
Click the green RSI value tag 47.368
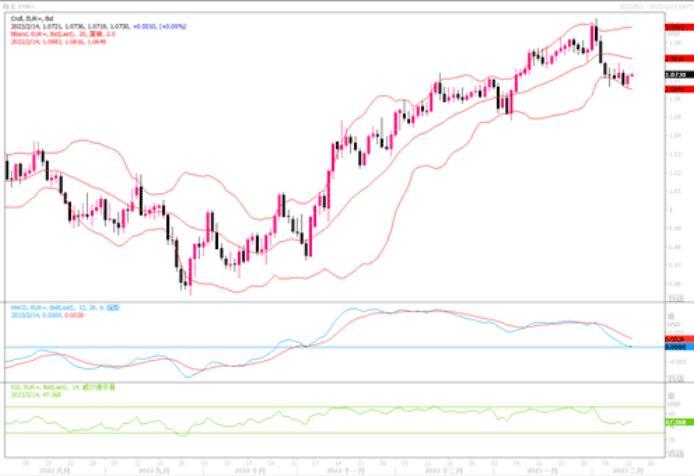pos(675,422)
